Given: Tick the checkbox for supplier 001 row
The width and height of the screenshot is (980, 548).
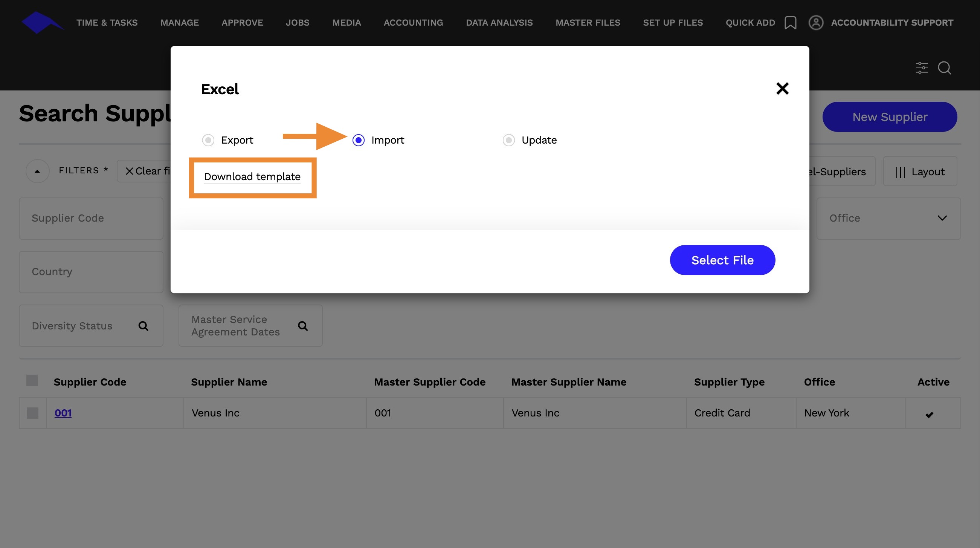Looking at the screenshot, I should click(x=33, y=413).
